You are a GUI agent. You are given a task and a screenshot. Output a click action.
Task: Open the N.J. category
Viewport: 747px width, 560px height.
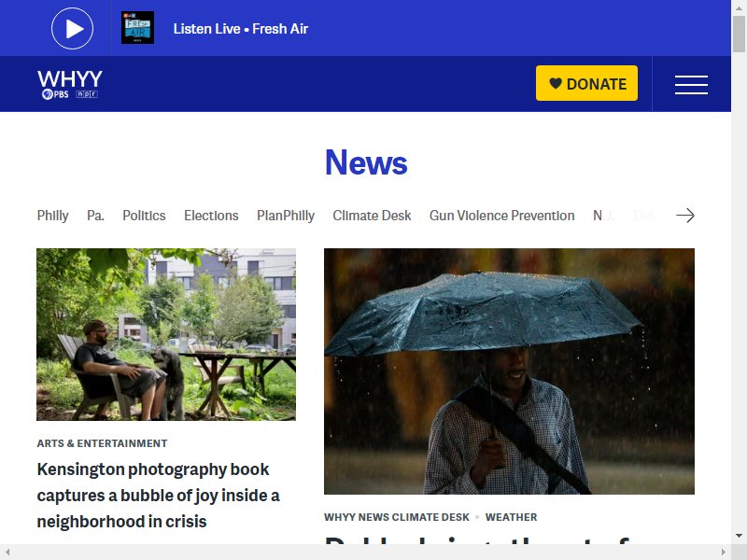tap(603, 216)
